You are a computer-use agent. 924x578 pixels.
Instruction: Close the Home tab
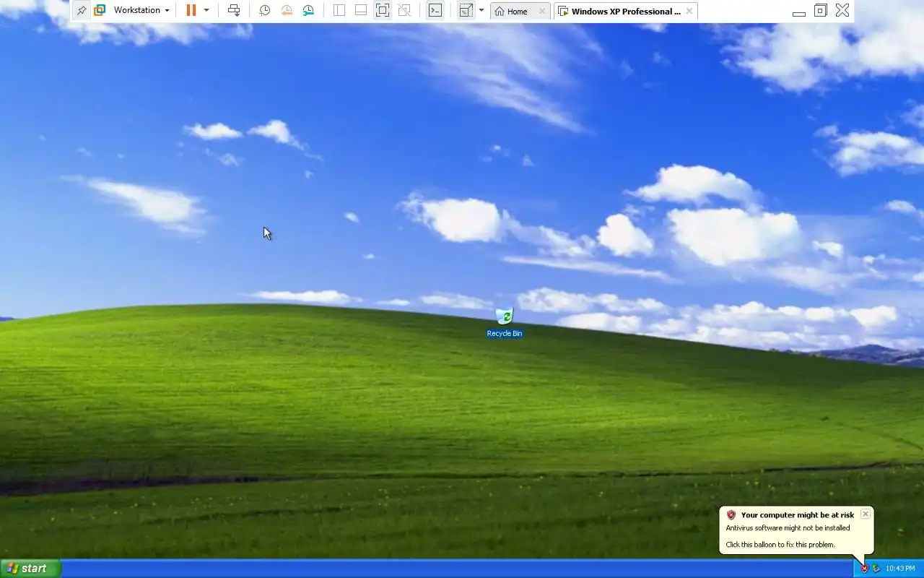point(542,11)
